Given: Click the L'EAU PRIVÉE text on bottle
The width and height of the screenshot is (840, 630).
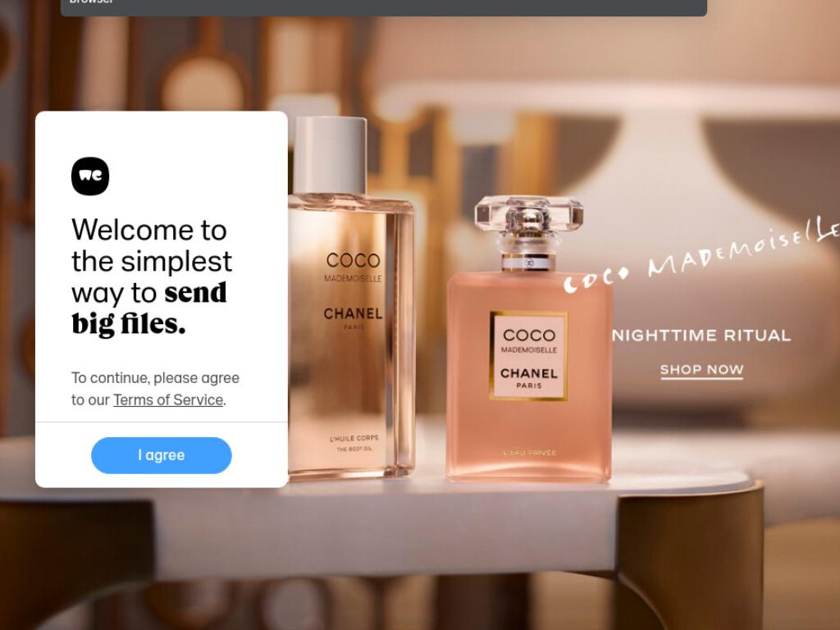Looking at the screenshot, I should [530, 453].
